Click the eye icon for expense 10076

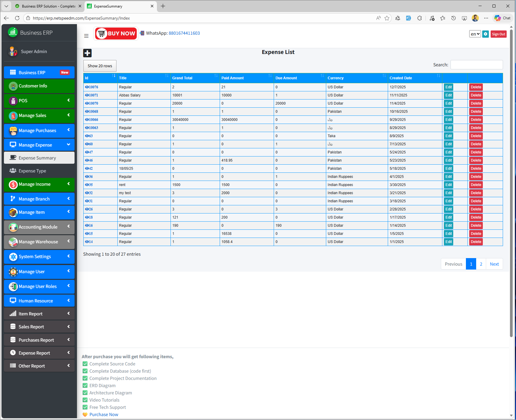86,87
